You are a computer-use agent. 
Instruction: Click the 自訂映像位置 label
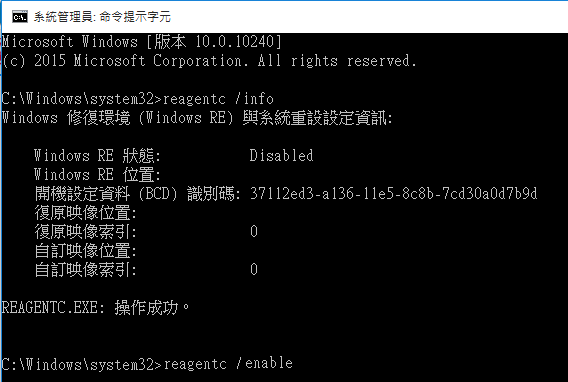85,251
